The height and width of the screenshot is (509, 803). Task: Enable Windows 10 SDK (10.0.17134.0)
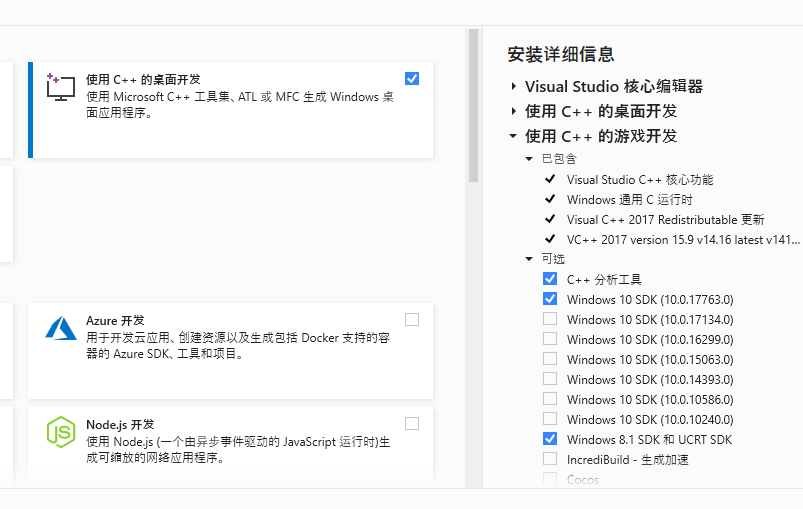click(x=550, y=319)
